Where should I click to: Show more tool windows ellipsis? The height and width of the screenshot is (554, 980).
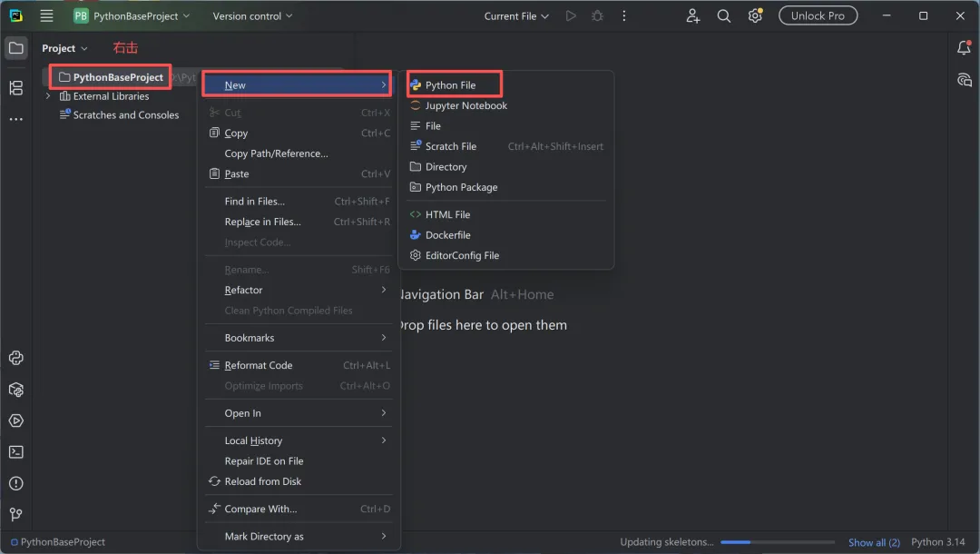(x=16, y=120)
